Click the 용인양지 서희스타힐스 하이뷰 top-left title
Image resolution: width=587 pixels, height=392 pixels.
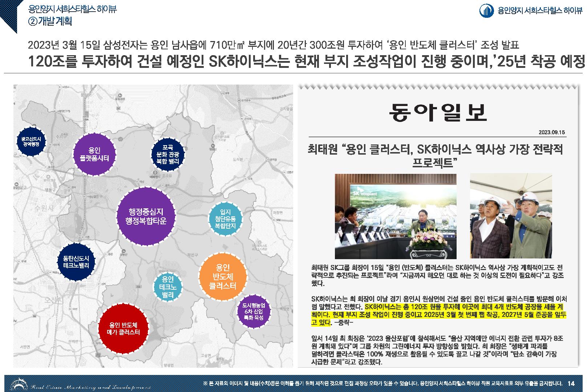pos(72,9)
